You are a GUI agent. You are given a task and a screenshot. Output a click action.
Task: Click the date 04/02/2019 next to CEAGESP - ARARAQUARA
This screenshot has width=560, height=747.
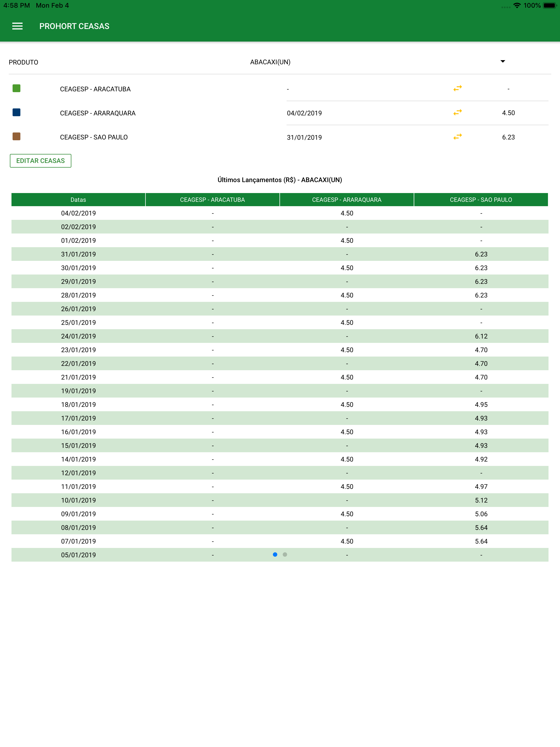point(304,113)
